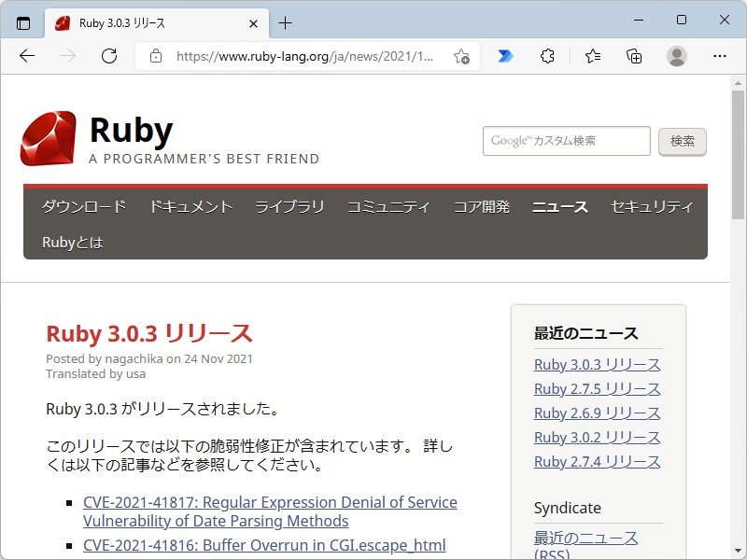
Task: Open the Favorites list icon
Action: click(592, 56)
